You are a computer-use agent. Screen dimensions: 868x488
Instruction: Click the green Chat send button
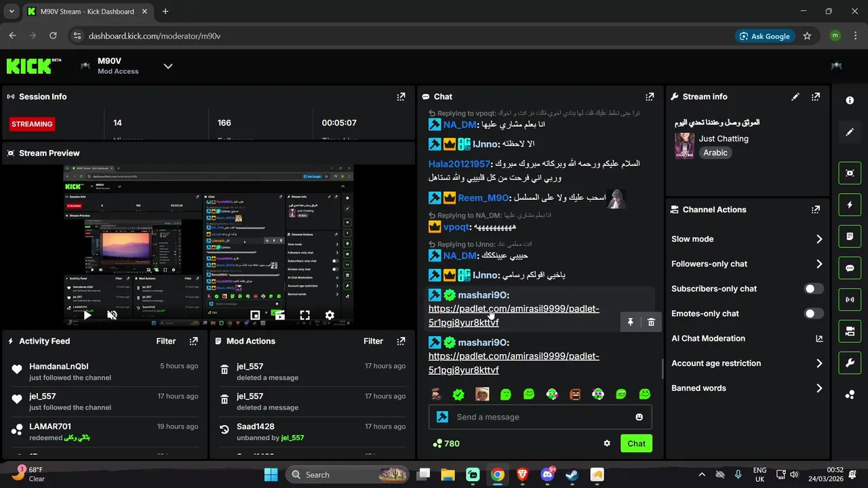(x=636, y=443)
